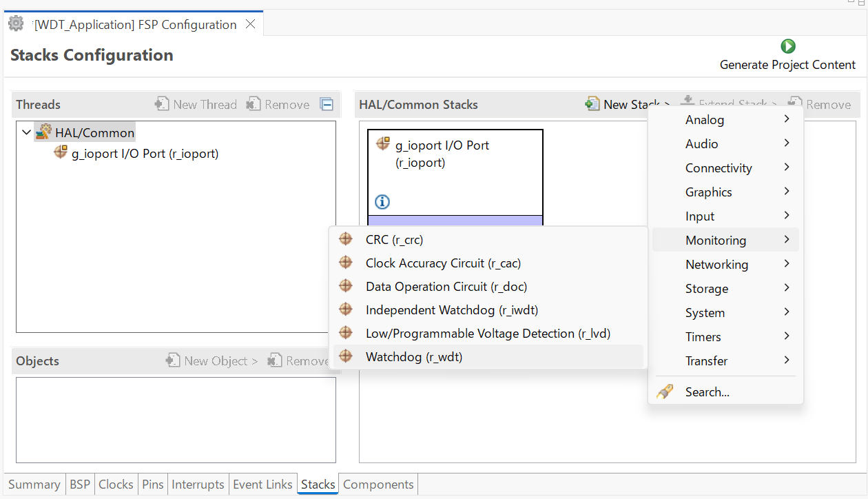Expand the Input submenu
Viewport: 868px width, 499px height.
click(725, 216)
